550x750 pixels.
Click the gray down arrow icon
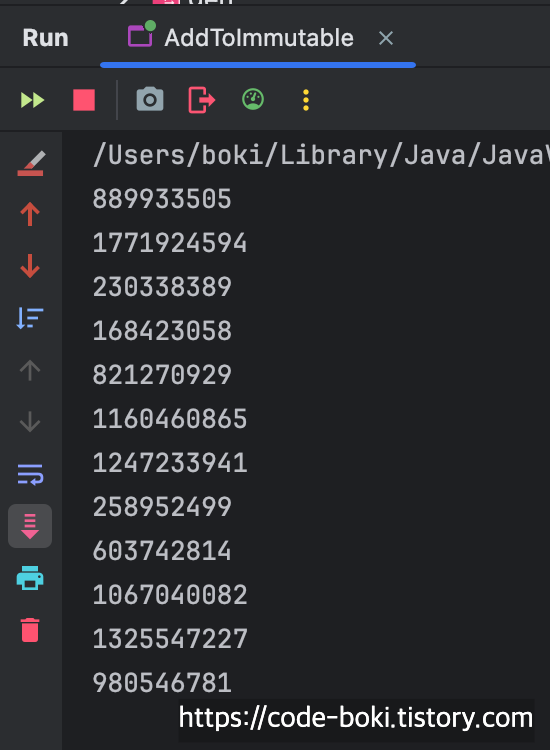pyautogui.click(x=30, y=421)
